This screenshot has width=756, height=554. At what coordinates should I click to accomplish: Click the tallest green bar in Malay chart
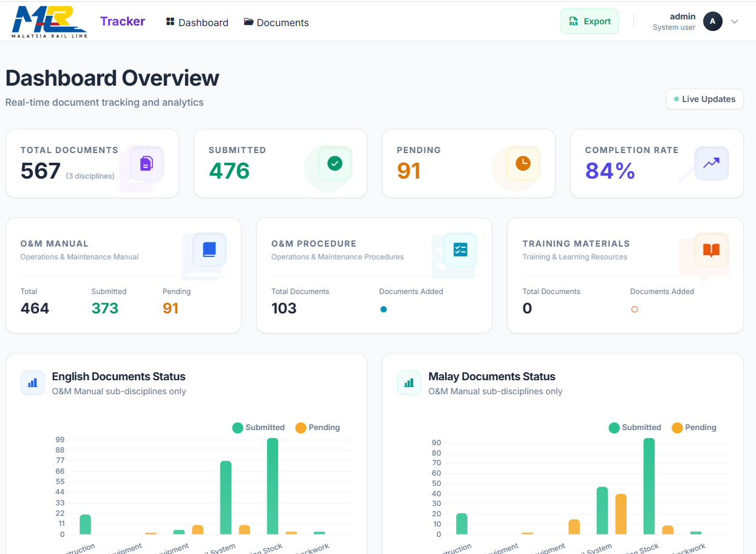pos(649,486)
